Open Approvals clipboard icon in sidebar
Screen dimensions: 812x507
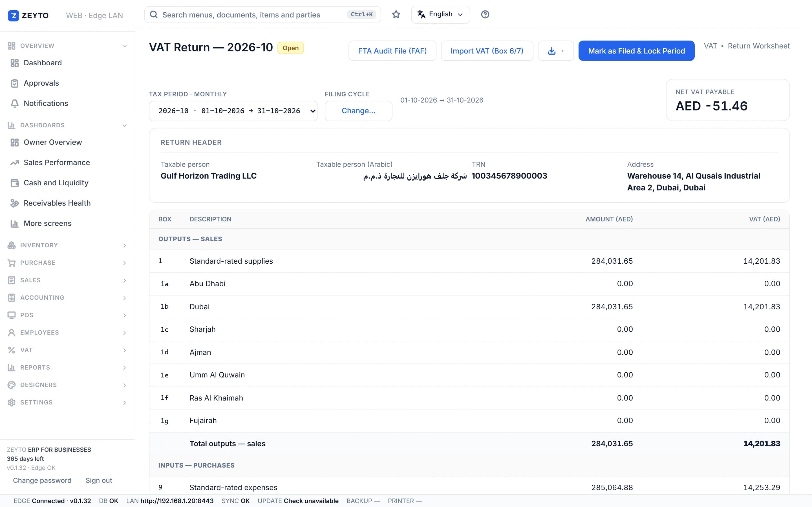pos(14,83)
